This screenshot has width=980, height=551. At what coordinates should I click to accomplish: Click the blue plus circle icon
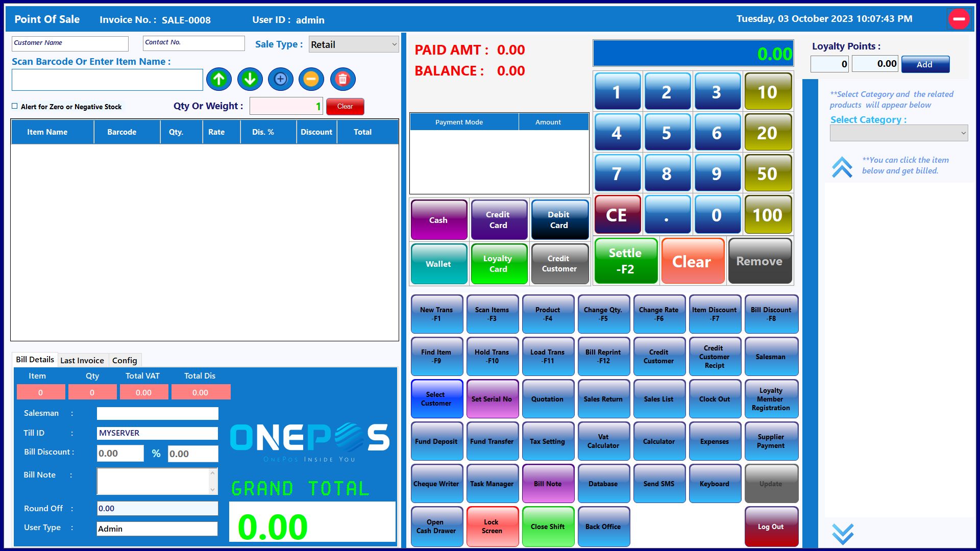coord(281,79)
